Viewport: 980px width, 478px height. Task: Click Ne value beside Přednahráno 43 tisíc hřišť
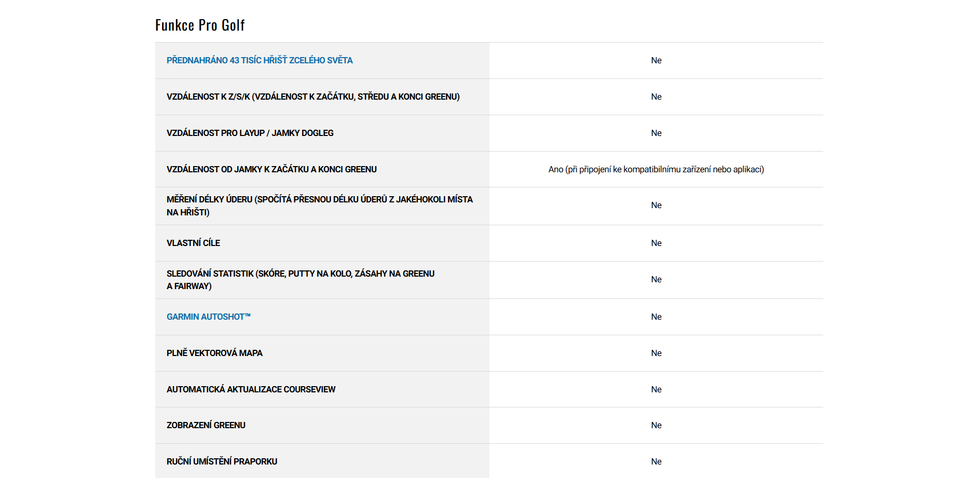[x=656, y=60]
